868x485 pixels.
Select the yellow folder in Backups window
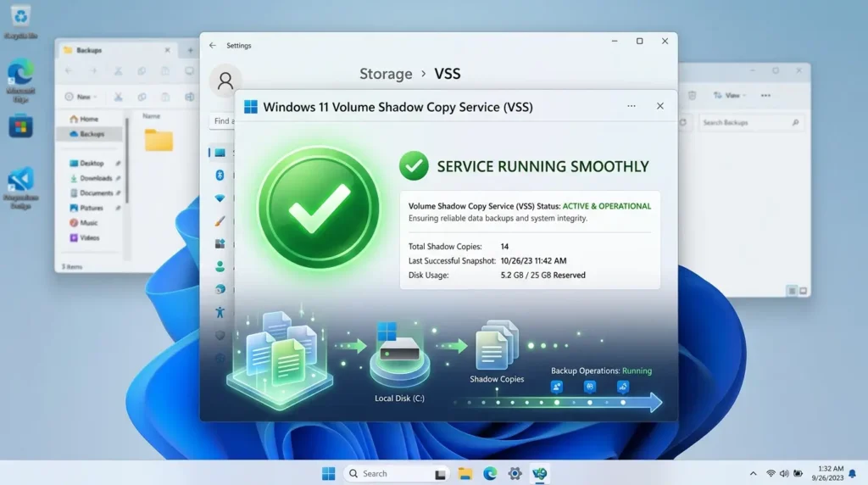159,140
